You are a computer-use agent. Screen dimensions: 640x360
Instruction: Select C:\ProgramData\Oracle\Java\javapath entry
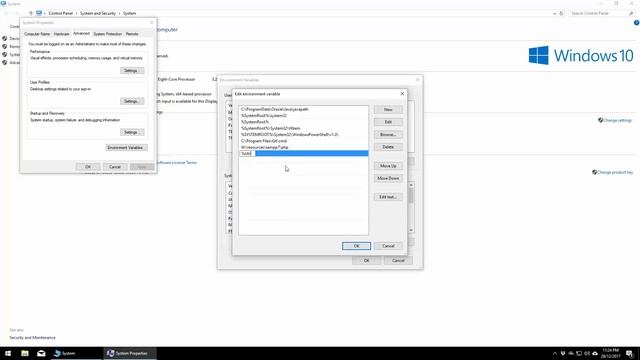303,109
